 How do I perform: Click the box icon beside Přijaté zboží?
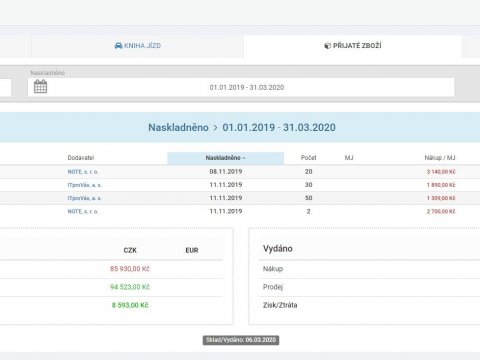(x=327, y=46)
